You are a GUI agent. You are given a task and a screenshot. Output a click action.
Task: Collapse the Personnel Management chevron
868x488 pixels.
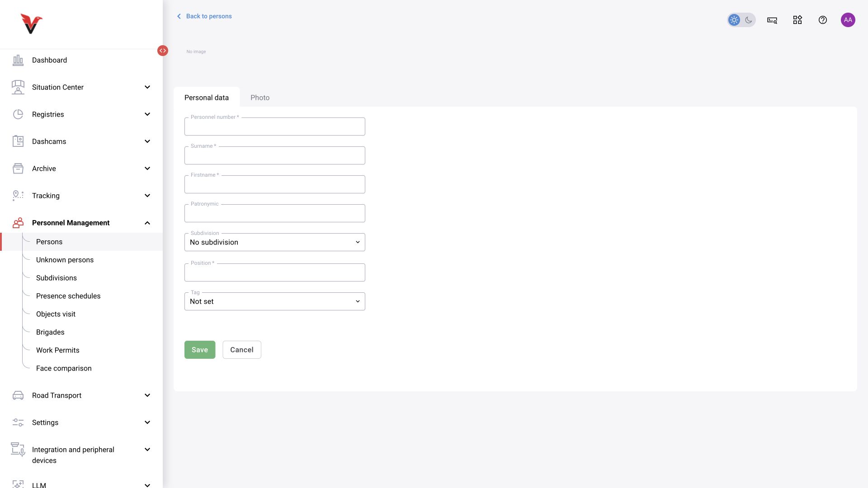[x=147, y=223]
